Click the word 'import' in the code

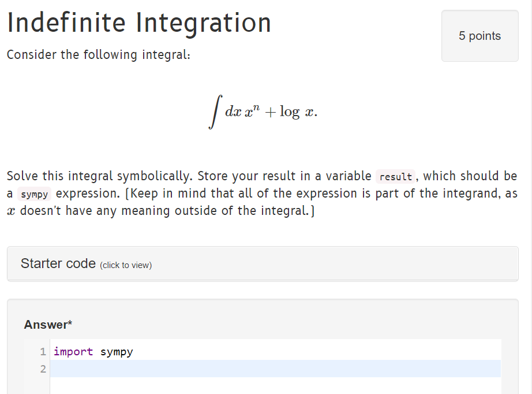point(73,351)
